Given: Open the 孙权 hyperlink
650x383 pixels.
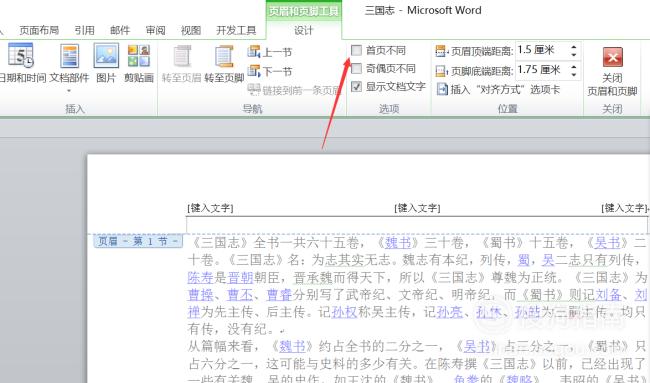Looking at the screenshot, I should click(344, 312).
